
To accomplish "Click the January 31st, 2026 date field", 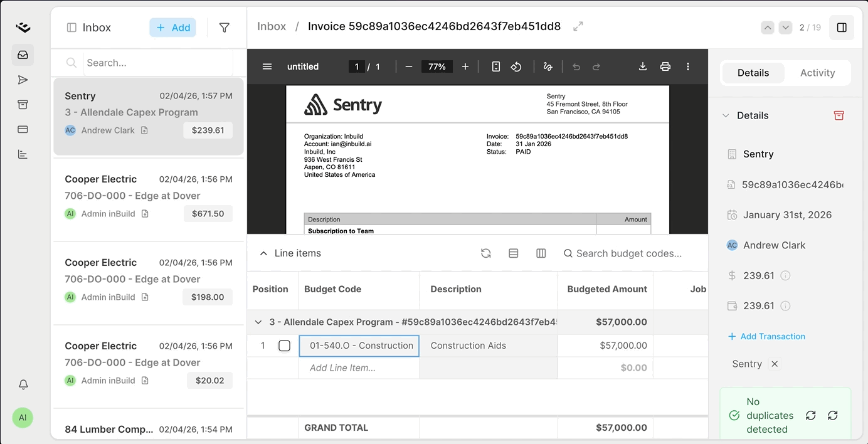I will point(787,215).
